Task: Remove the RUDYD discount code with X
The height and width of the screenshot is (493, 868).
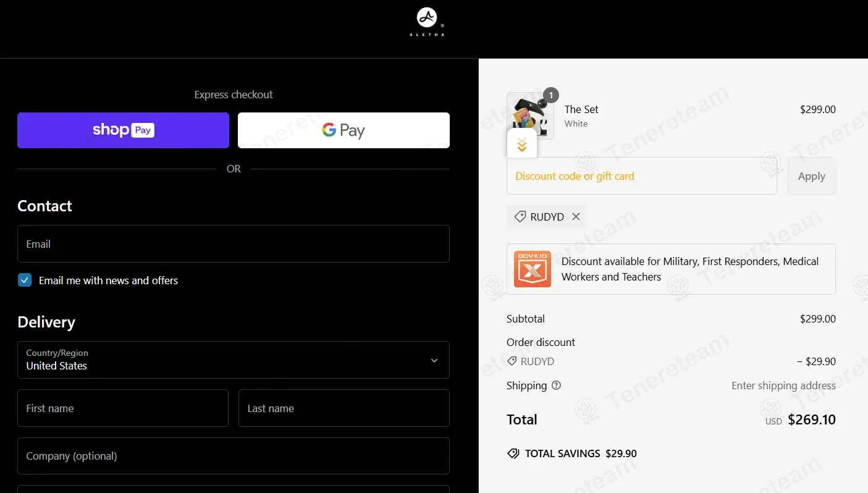Action: tap(576, 217)
